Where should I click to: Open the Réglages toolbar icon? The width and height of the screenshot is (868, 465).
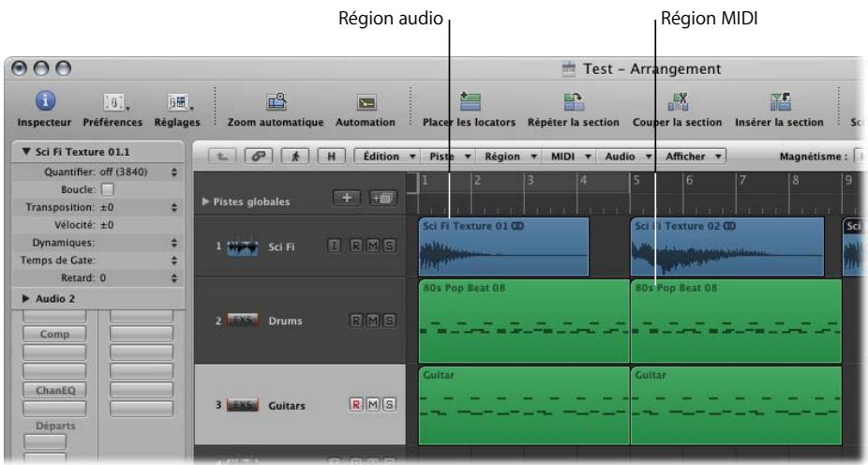[178, 102]
